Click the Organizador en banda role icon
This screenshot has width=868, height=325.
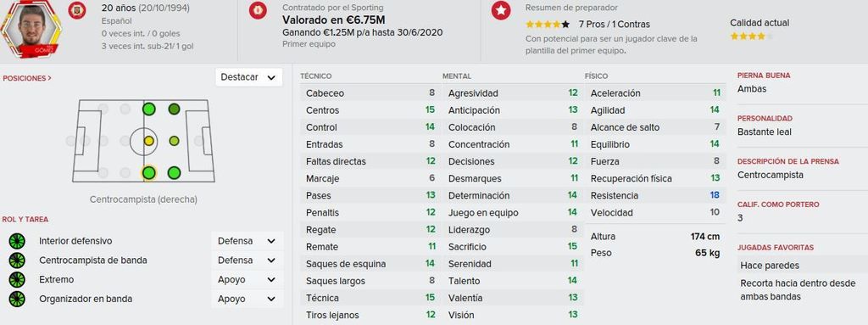(x=17, y=299)
